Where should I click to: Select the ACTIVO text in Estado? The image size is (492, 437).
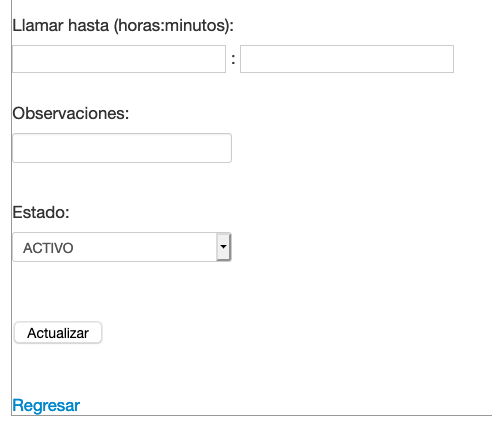[48, 248]
